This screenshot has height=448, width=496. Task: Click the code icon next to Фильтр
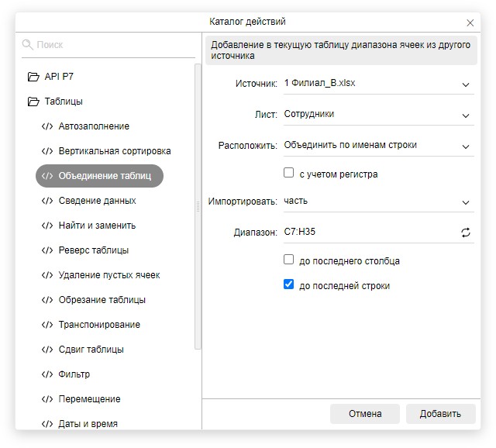click(46, 374)
